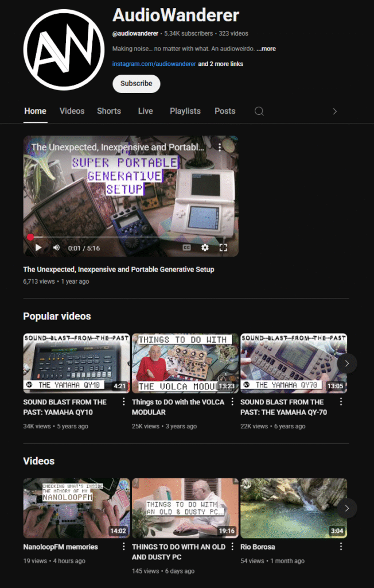Seek using the video progress bar

[x=131, y=237]
